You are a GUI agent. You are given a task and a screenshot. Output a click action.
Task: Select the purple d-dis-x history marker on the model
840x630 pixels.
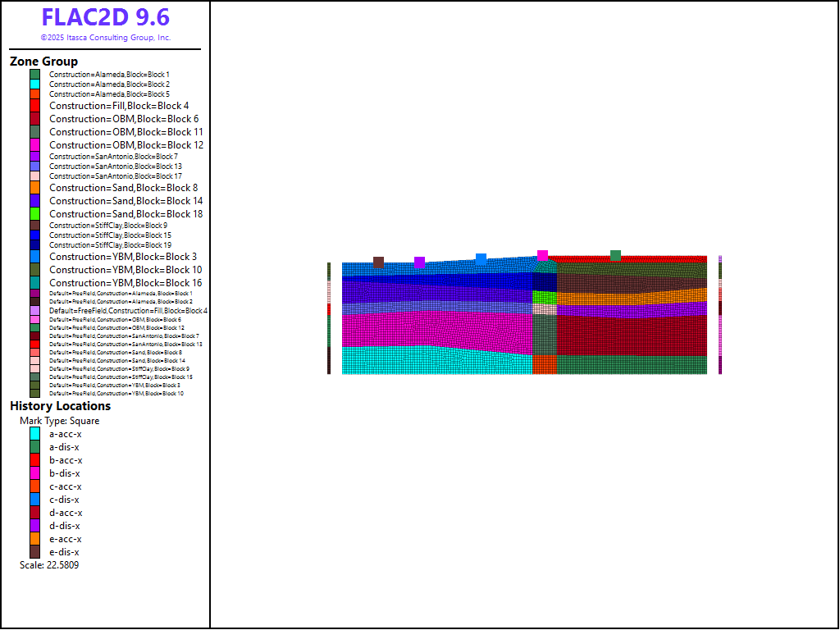[x=419, y=262]
